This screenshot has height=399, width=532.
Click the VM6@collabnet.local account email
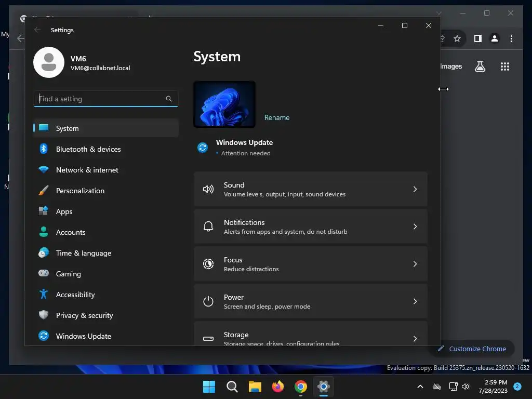(100, 68)
